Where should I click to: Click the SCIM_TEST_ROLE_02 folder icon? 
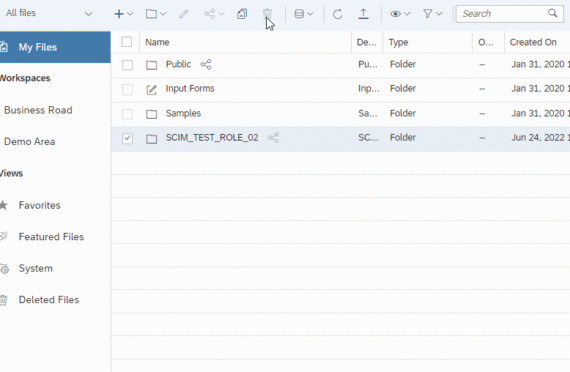pos(152,139)
